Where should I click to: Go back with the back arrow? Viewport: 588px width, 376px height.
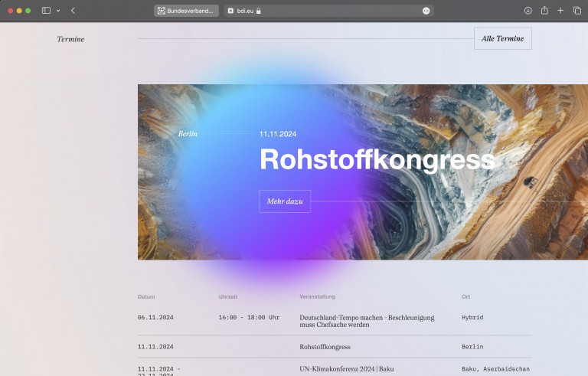click(73, 11)
